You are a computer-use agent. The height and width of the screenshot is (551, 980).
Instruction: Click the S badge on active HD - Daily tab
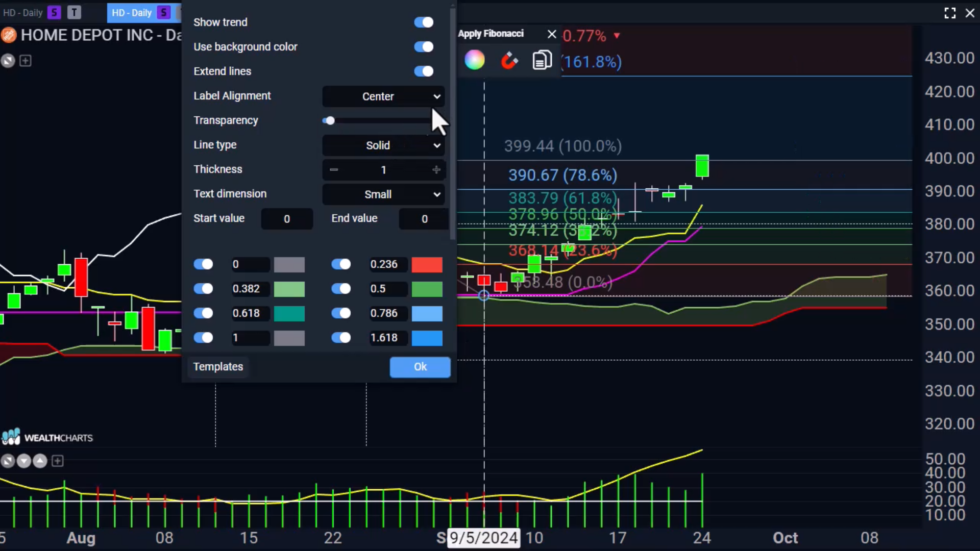point(164,13)
